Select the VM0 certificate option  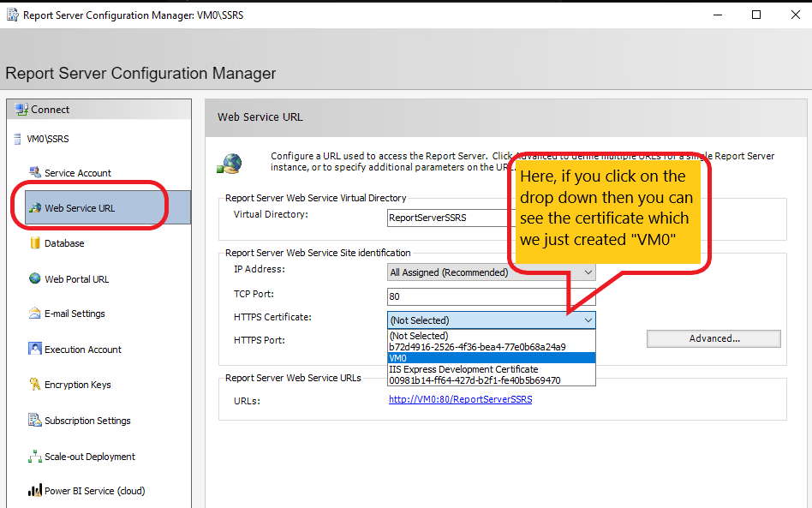[492, 358]
